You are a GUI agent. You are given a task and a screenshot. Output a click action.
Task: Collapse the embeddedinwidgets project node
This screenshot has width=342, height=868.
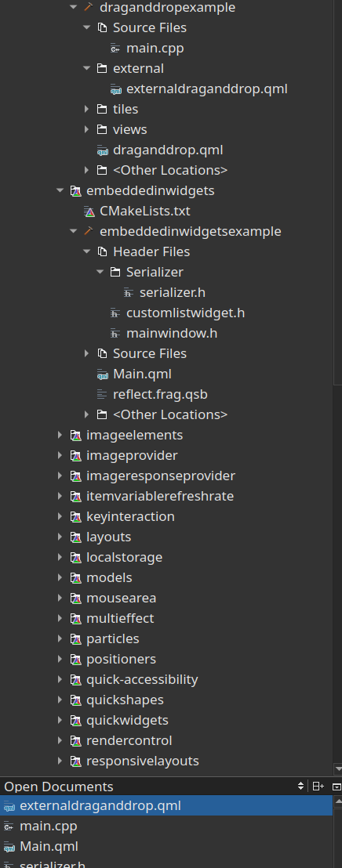coord(60,190)
